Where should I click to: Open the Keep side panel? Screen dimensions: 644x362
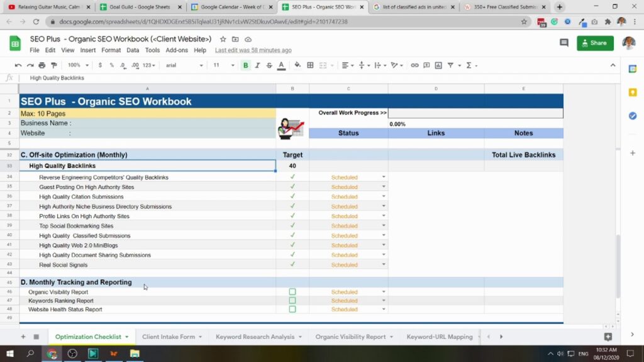point(633,92)
